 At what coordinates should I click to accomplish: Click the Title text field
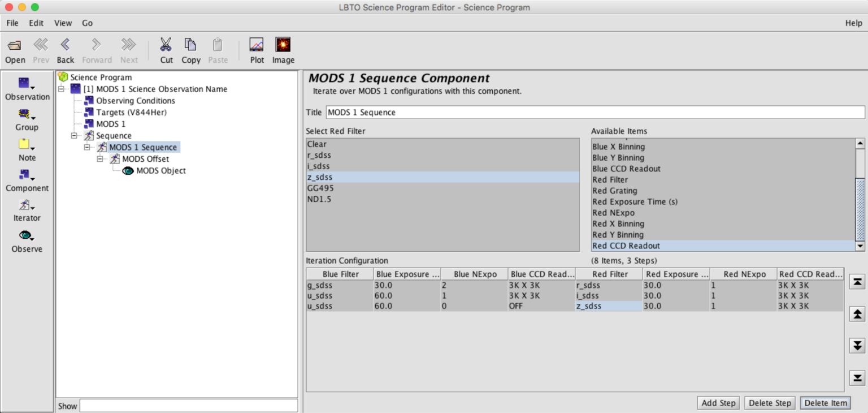pos(595,112)
